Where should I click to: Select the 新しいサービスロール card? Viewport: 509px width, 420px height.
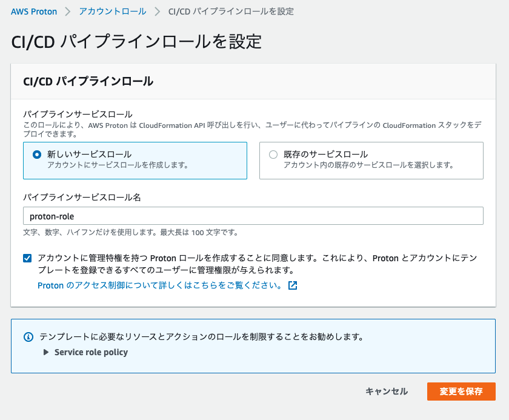[135, 160]
